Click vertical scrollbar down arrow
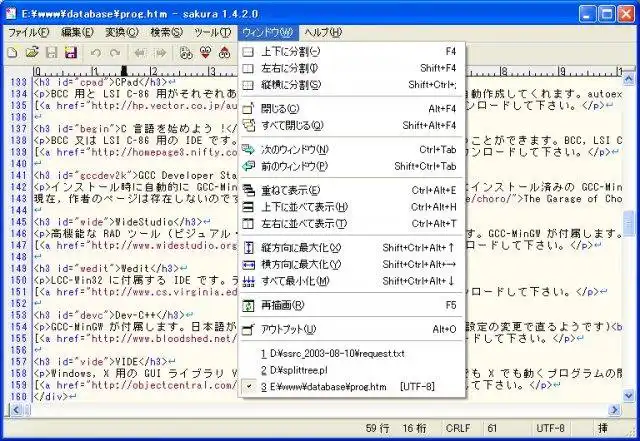 629,395
